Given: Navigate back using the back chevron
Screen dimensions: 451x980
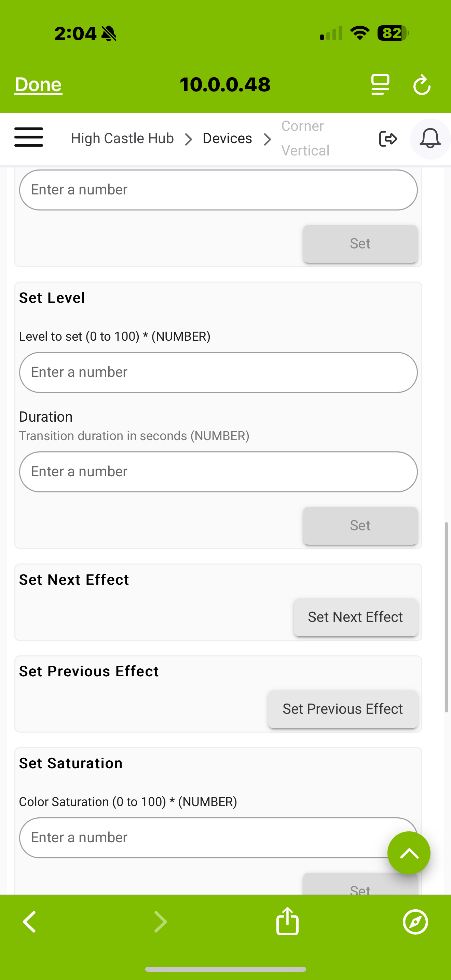Looking at the screenshot, I should pos(29,921).
